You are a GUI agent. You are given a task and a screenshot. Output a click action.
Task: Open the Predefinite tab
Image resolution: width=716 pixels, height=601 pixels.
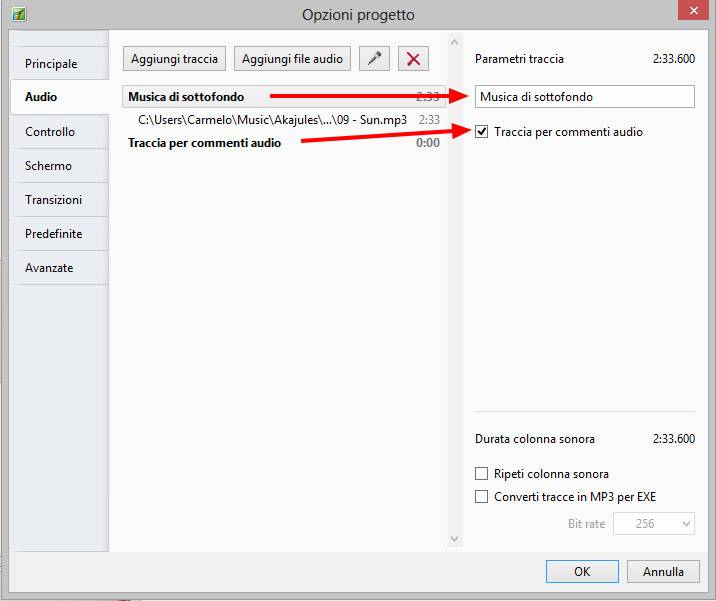point(53,234)
